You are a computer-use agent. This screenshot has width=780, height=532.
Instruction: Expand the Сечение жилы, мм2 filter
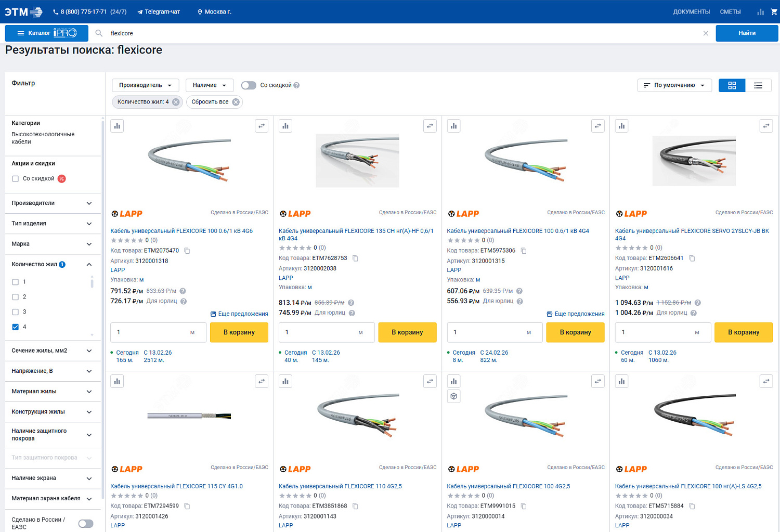tap(53, 351)
